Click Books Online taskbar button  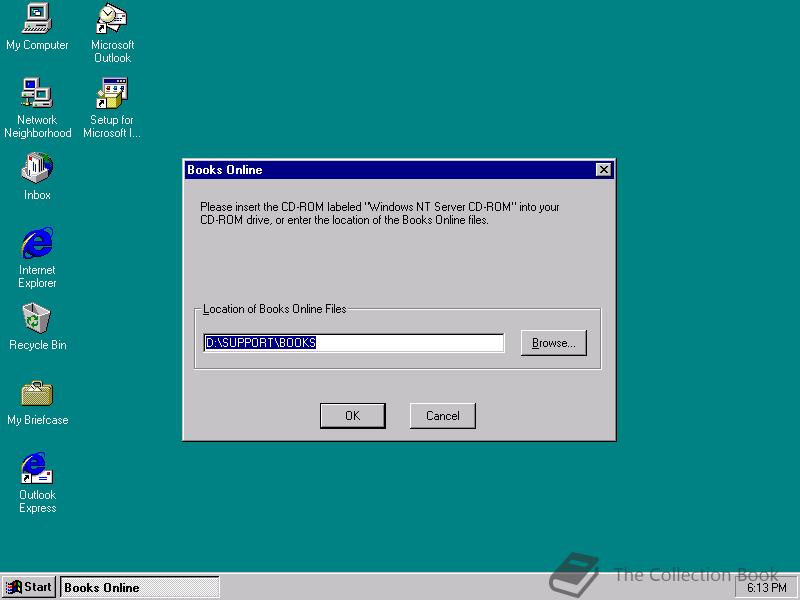coord(140,587)
